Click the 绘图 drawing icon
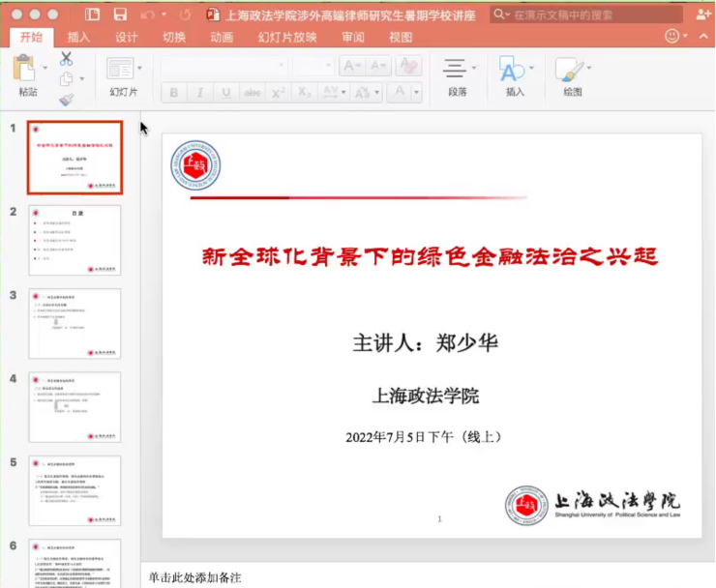The height and width of the screenshot is (588, 716). click(x=569, y=70)
